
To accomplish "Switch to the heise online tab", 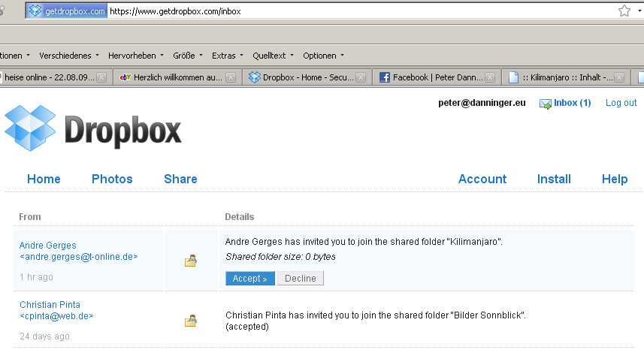I will [54, 77].
